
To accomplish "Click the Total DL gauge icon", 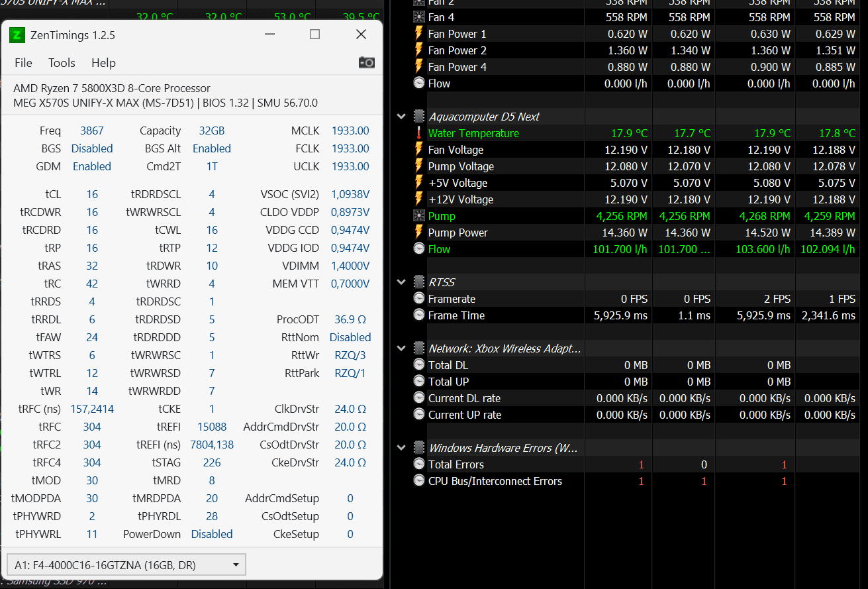I will (419, 365).
